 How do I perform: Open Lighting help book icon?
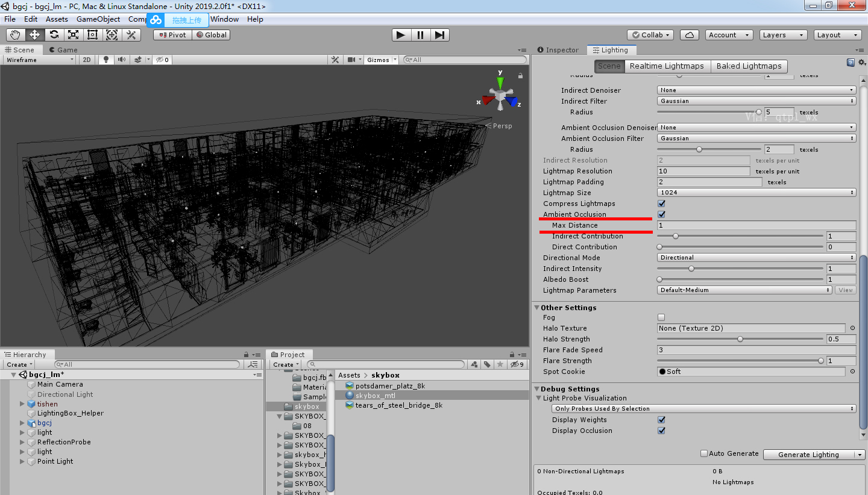pos(851,62)
